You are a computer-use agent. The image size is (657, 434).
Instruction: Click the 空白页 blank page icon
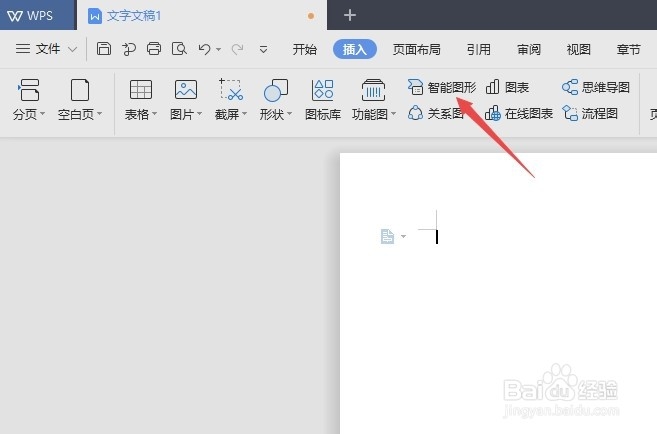point(80,90)
